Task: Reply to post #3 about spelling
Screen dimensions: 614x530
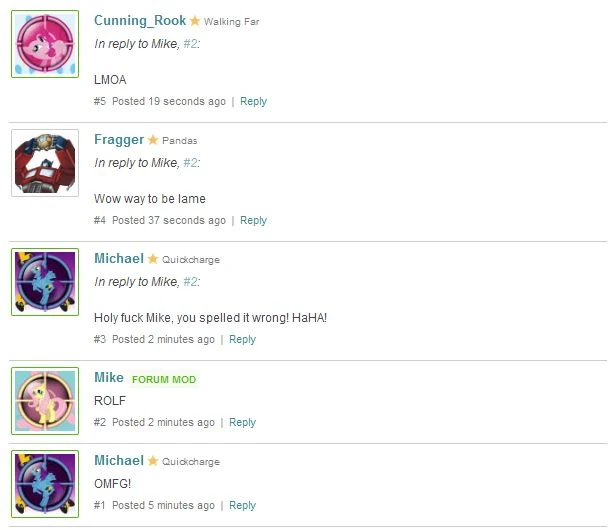Action: point(242,339)
